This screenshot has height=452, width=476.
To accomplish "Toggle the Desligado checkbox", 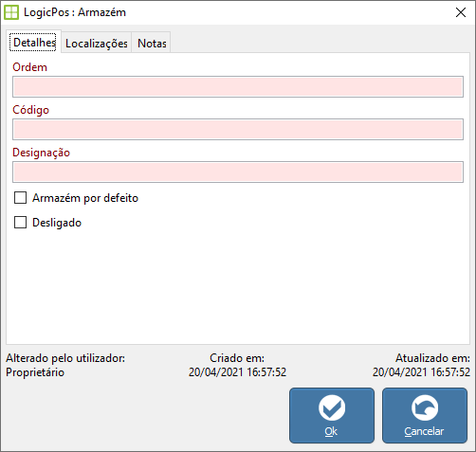I will point(20,223).
